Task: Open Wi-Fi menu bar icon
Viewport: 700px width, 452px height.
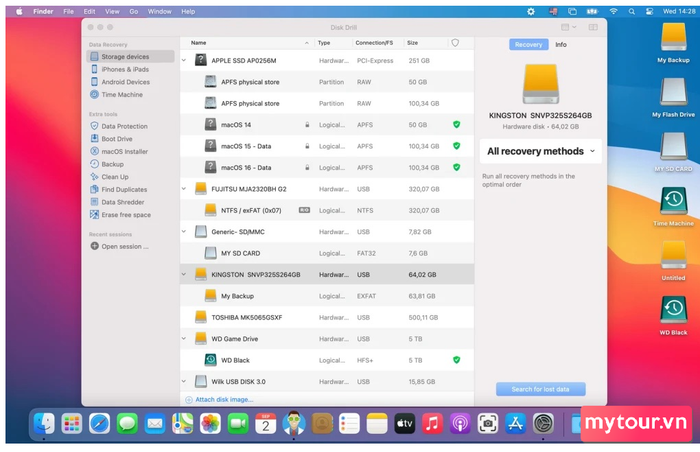Action: [613, 12]
